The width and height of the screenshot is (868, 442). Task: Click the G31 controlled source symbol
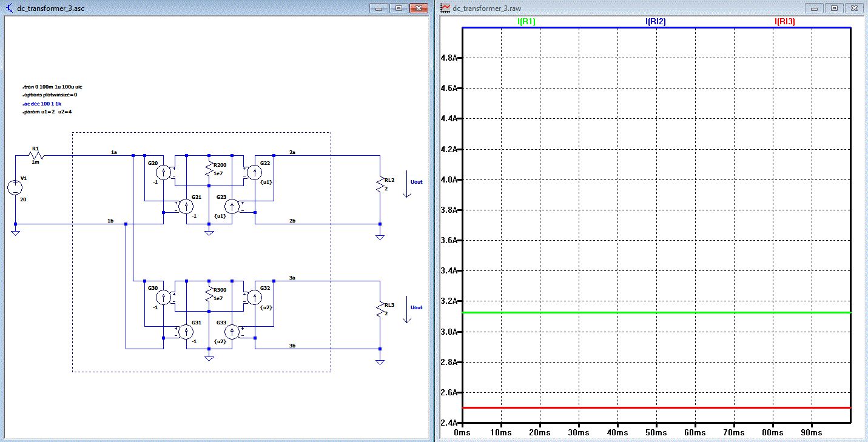(186, 332)
